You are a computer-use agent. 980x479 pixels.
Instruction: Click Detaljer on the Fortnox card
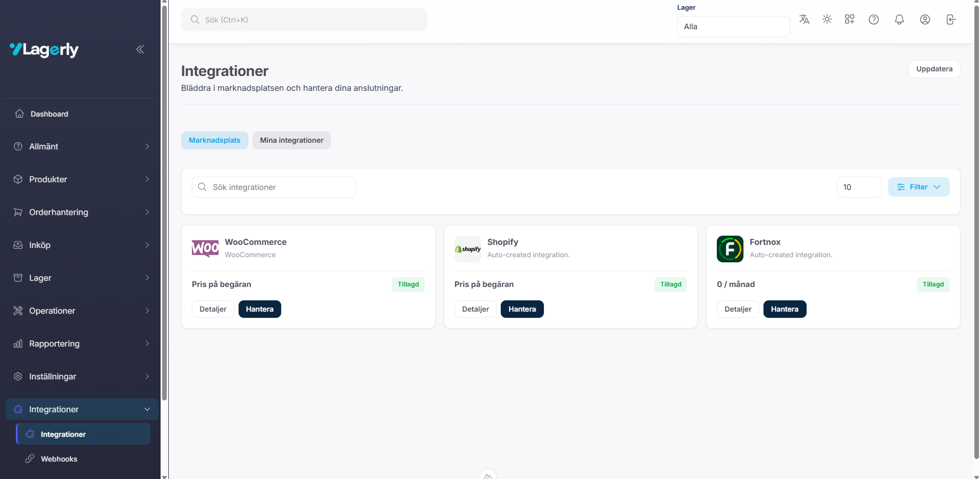tap(737, 309)
